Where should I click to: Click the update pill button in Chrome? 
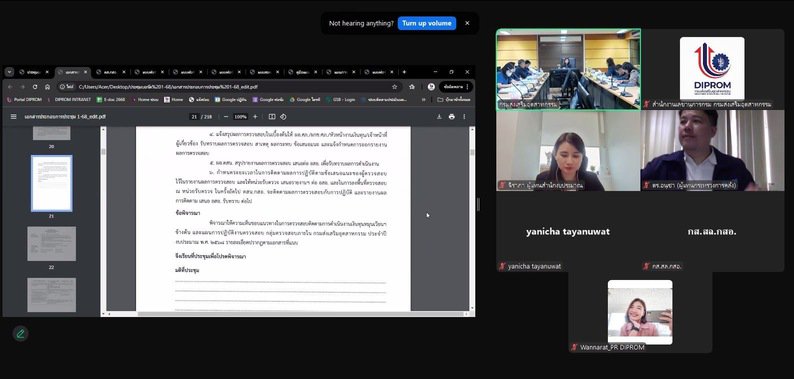point(456,87)
